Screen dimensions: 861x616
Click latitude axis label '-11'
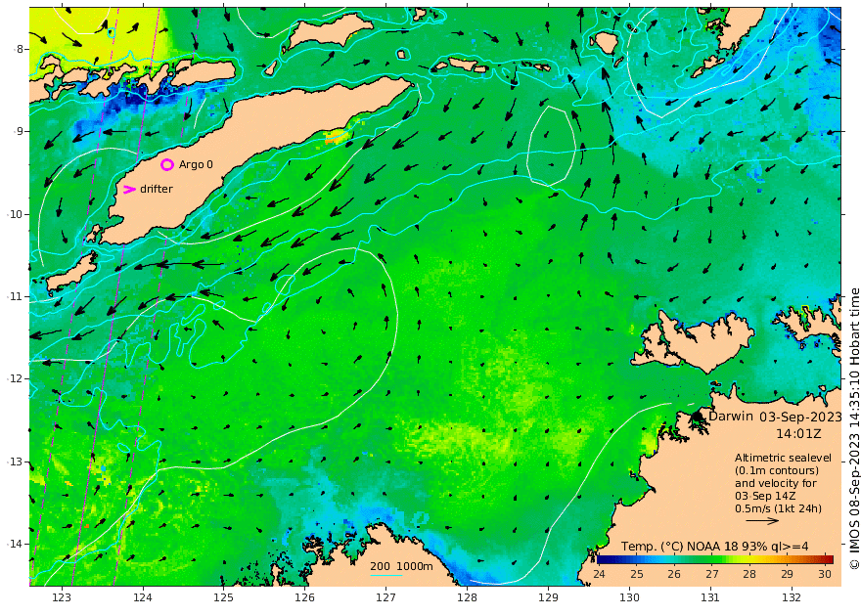point(17,296)
